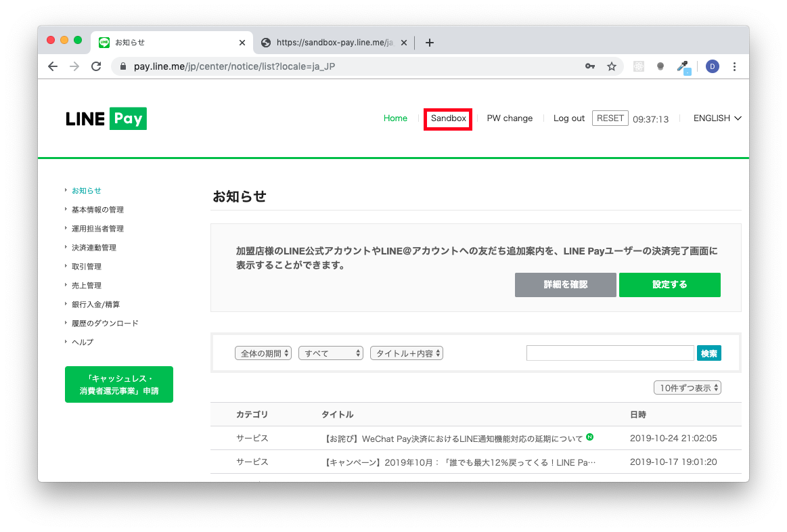The height and width of the screenshot is (532, 787).
Task: Switch to the sandbox-pay.line.me browser tab
Action: click(331, 42)
